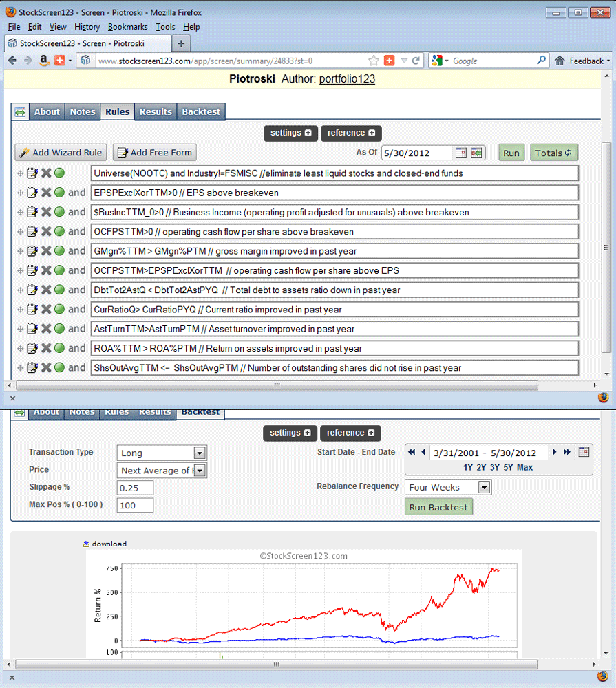Screen dimensions: 616x688
Task: Switch to the Results tab
Action: pos(156,111)
